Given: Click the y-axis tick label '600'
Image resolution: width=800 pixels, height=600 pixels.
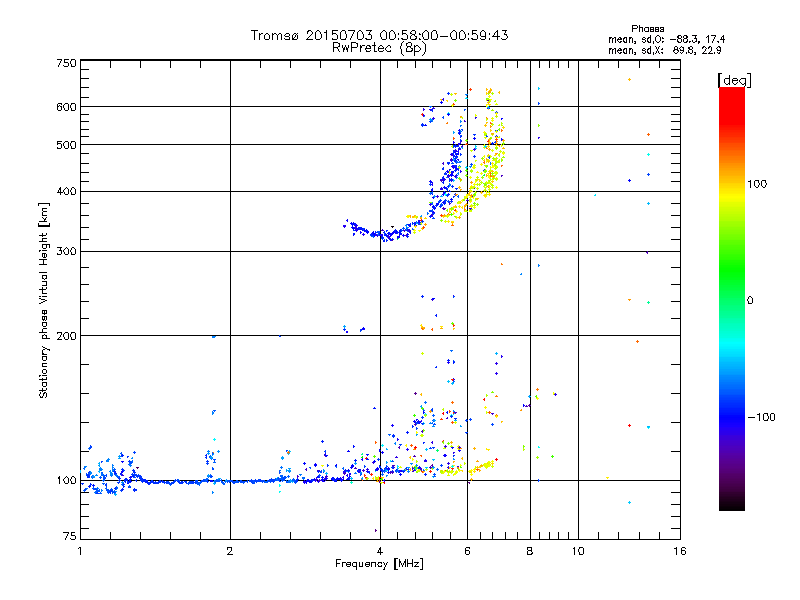Looking at the screenshot, I should pyautogui.click(x=66, y=107).
